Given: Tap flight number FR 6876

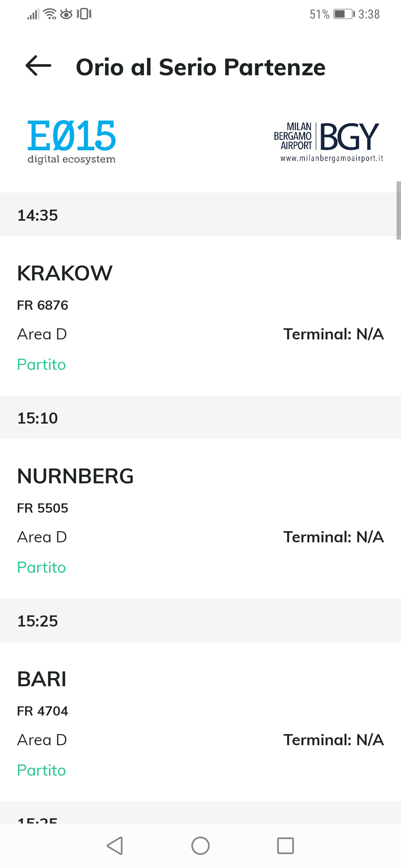Looking at the screenshot, I should [x=43, y=305].
